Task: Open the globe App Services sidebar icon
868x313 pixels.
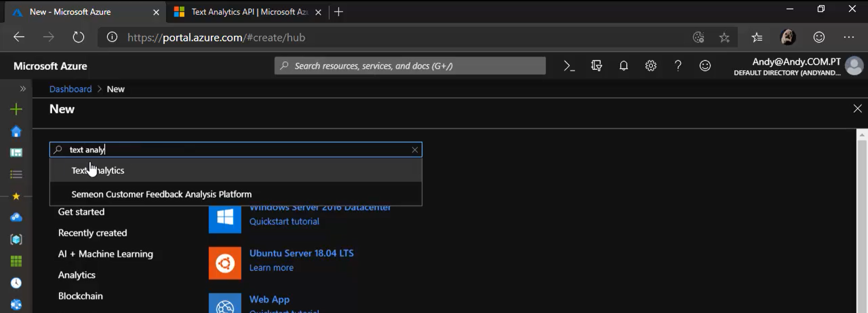Action: click(x=16, y=305)
